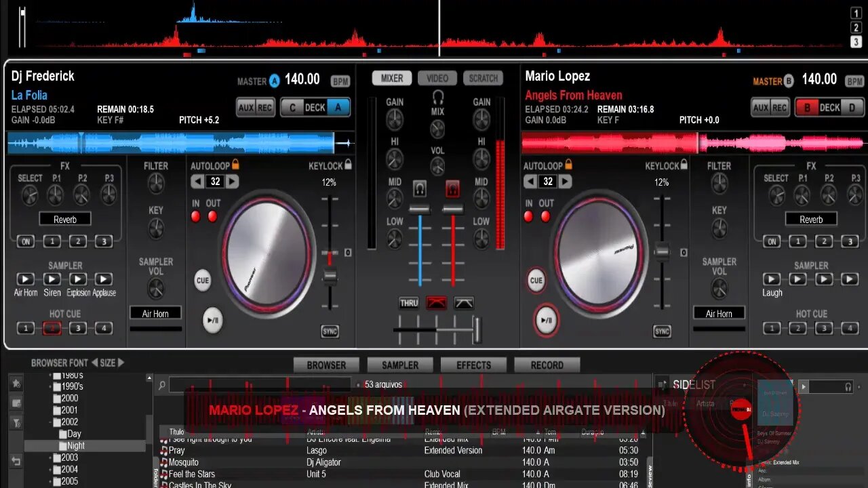Click the right deck Loop IN red button
This screenshot has width=868, height=488.
(x=529, y=216)
